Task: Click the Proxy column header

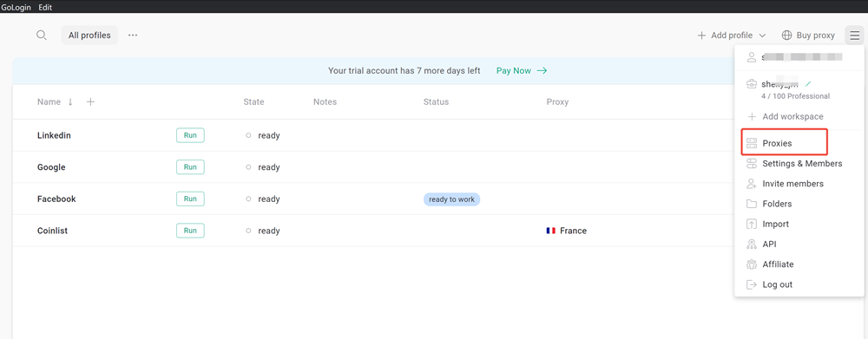Action: pos(557,101)
